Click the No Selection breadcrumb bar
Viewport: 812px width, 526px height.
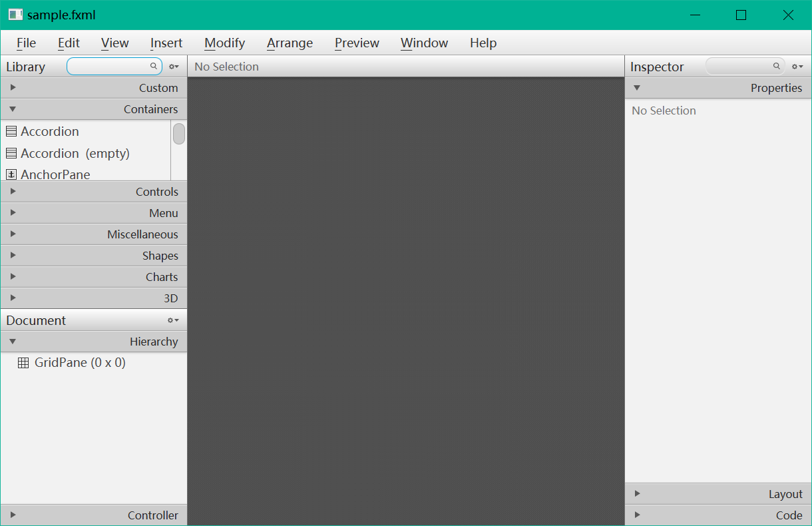pos(406,67)
